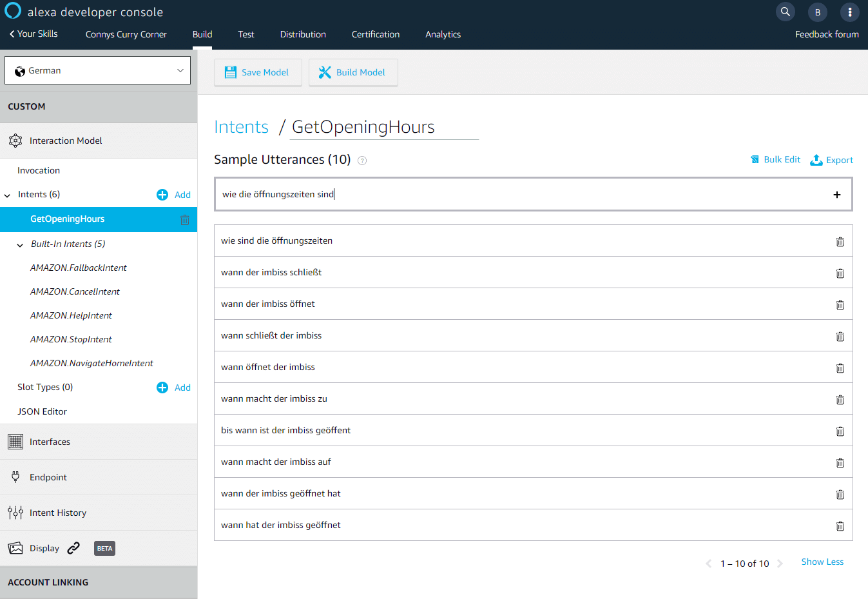Delete utterance 'wann macht der imbiss auf'
Screen dimensions: 868x599
click(x=840, y=463)
